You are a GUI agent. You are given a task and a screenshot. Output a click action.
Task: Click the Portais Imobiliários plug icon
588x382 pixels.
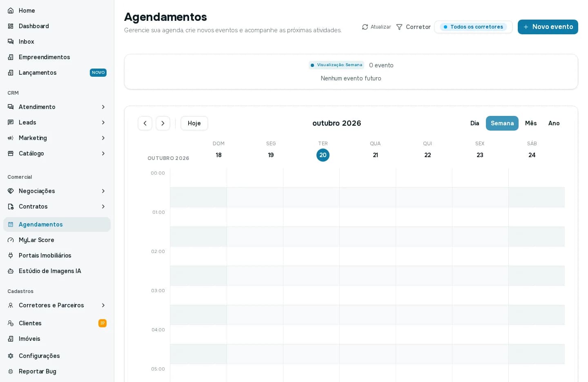pos(11,255)
